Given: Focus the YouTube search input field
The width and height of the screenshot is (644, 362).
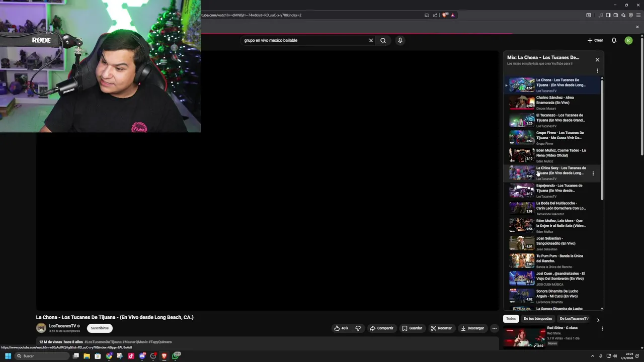Looking at the screenshot, I should pos(304,40).
